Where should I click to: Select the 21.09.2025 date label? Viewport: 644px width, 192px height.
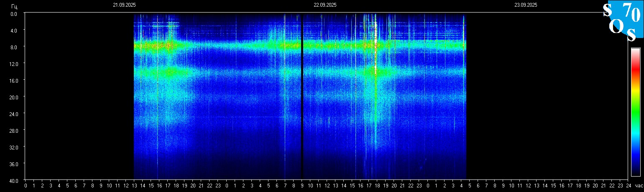tap(124, 5)
